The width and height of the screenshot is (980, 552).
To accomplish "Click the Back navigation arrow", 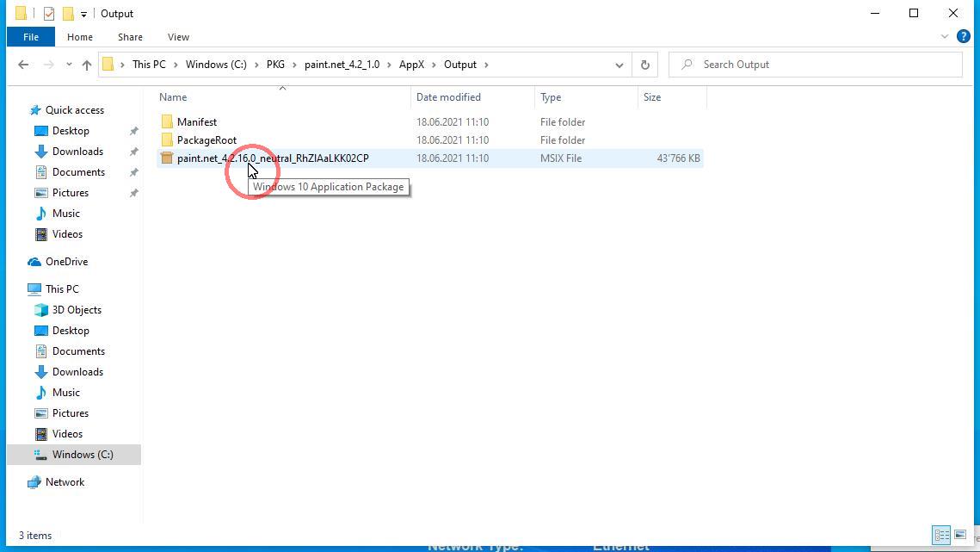I will (23, 65).
